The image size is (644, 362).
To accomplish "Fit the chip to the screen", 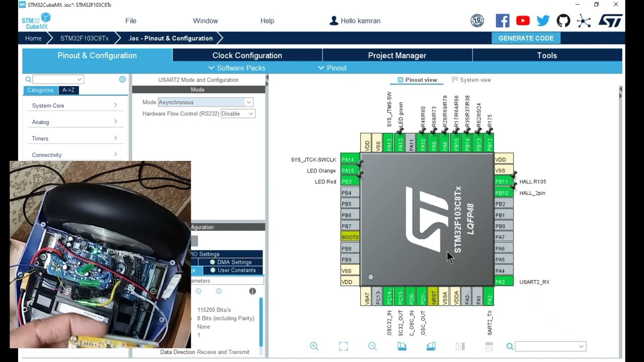I will coord(343,346).
